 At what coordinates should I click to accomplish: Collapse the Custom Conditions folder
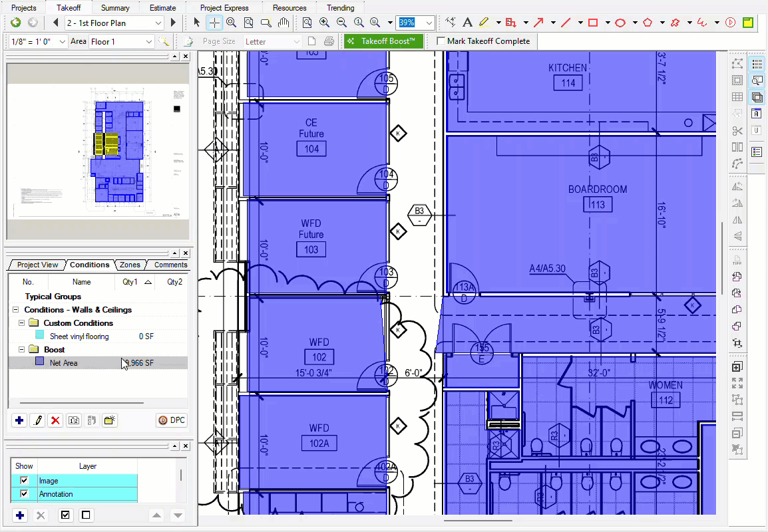[x=21, y=323]
